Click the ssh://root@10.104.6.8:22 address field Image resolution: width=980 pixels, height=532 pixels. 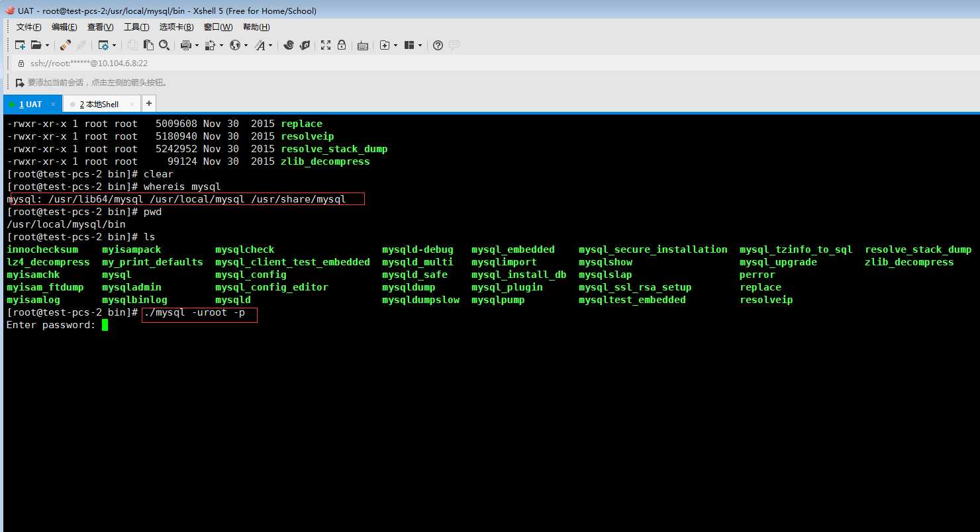coord(89,64)
